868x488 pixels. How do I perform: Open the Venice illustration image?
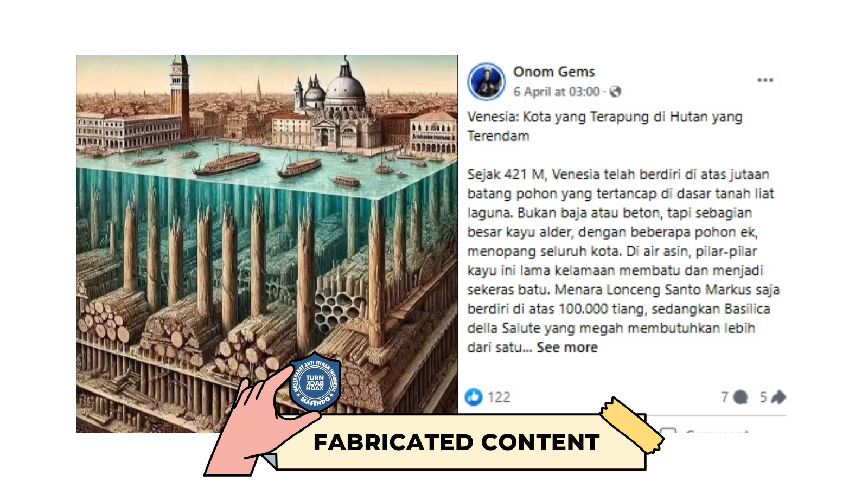pos(267,243)
